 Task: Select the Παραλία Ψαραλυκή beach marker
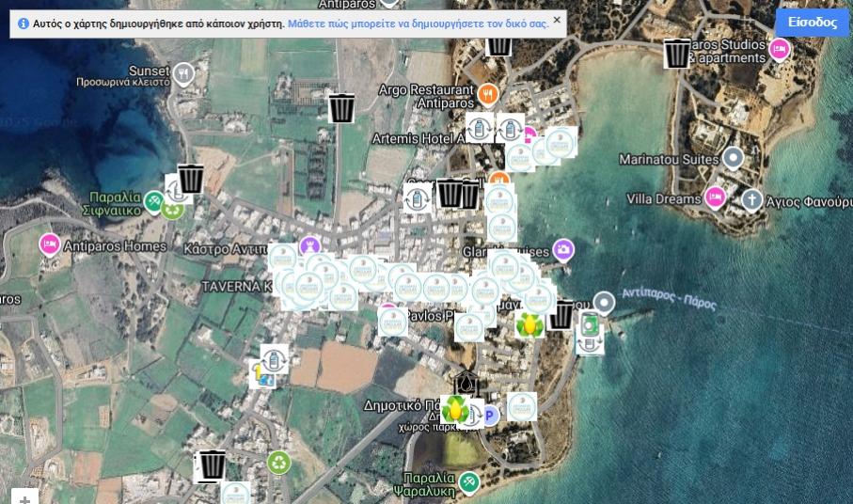click(469, 482)
